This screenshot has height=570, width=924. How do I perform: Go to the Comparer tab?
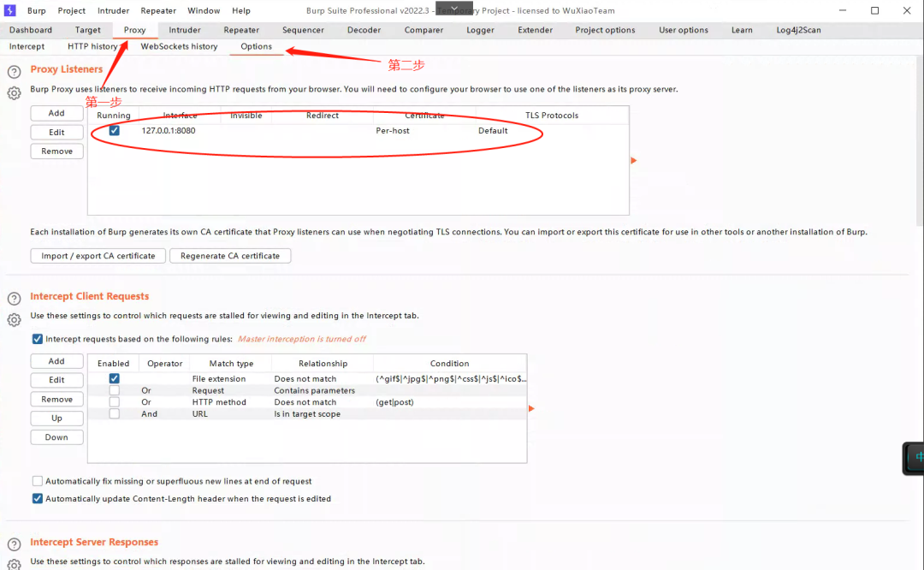[423, 30]
